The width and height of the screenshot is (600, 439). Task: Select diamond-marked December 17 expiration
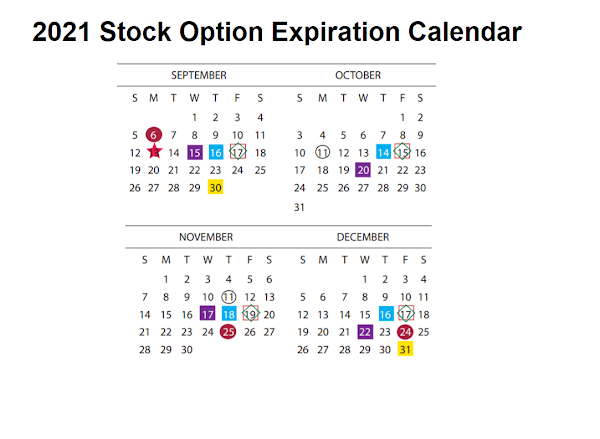click(x=406, y=314)
